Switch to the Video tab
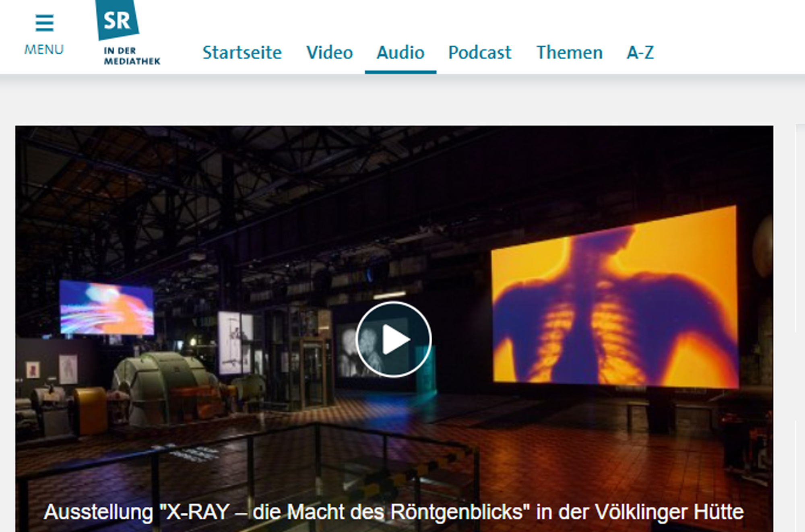Image resolution: width=805 pixels, height=532 pixels. pyautogui.click(x=329, y=53)
